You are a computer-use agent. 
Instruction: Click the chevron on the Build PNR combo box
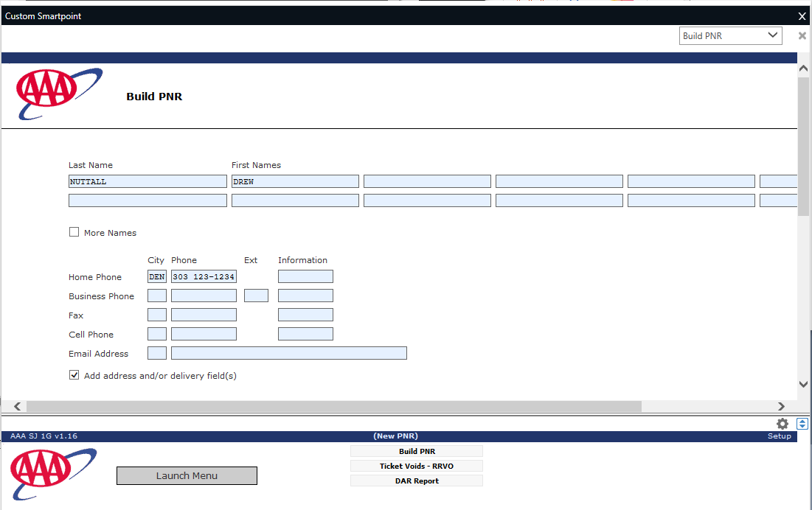773,35
